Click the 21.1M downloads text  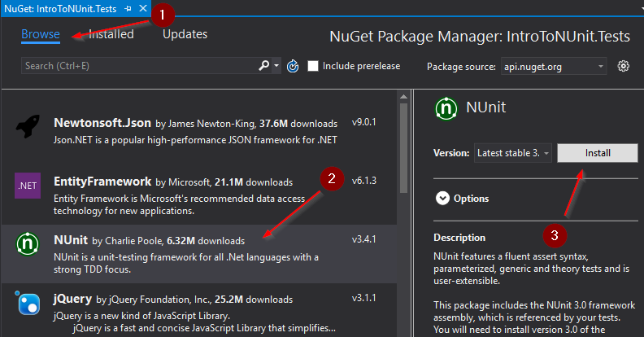(254, 182)
